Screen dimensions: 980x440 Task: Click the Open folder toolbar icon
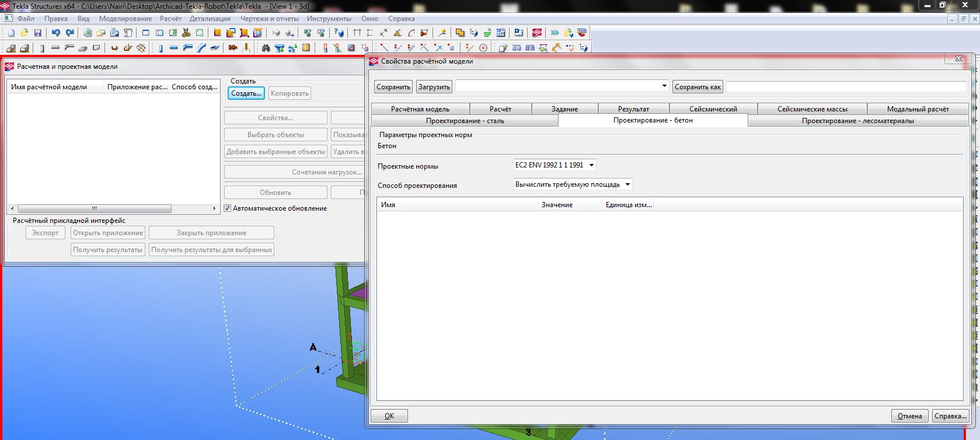click(x=25, y=33)
